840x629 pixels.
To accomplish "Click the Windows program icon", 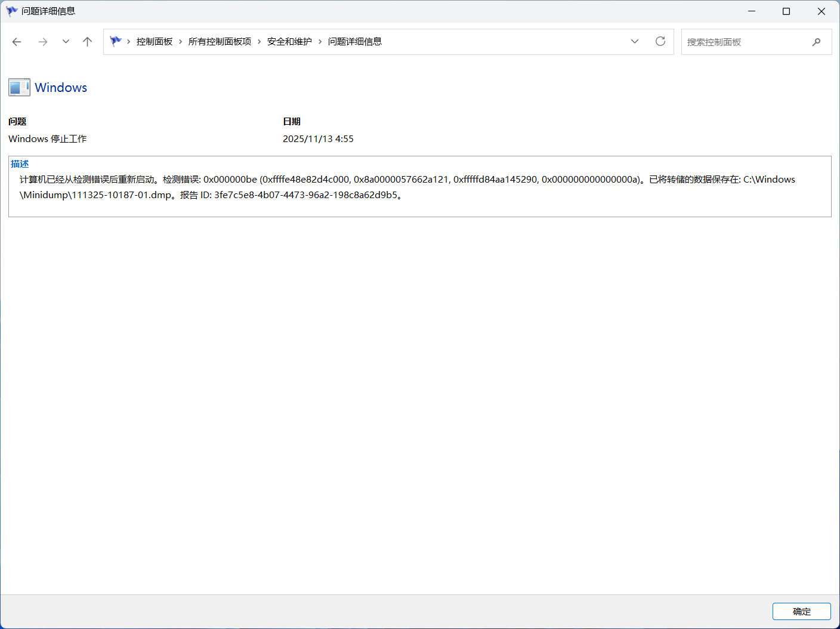I will 19,87.
